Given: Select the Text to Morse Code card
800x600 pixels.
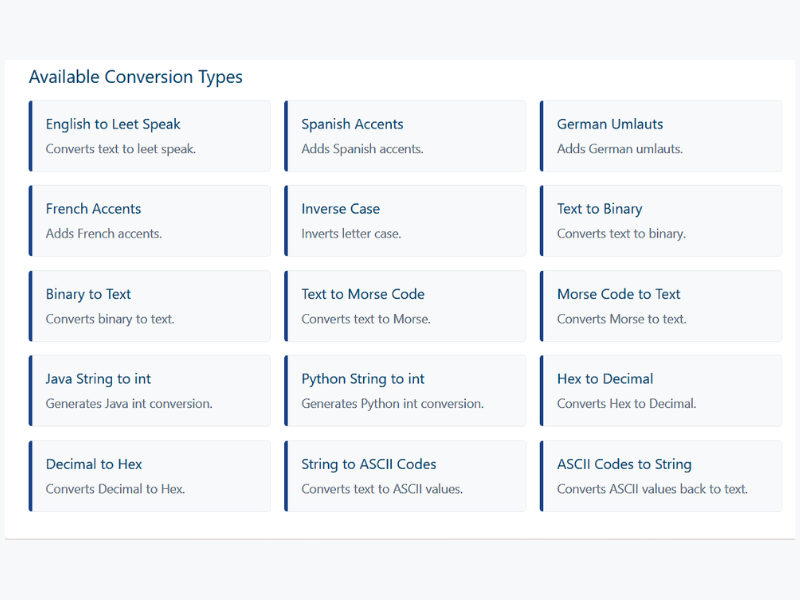Looking at the screenshot, I should coord(405,306).
